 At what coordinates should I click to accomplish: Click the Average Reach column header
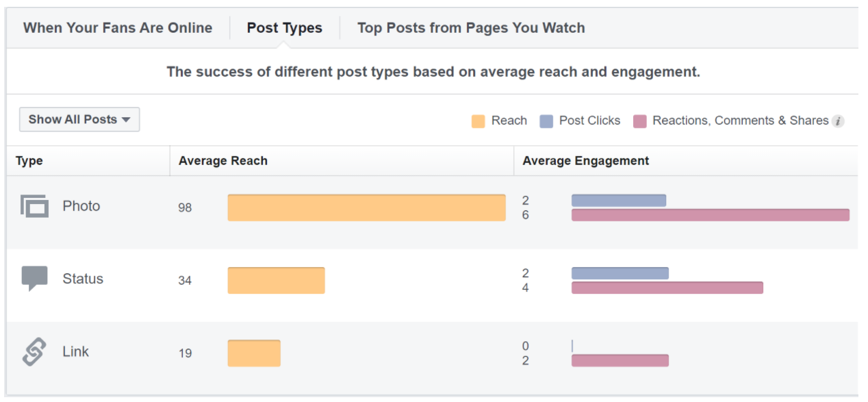[x=223, y=161]
